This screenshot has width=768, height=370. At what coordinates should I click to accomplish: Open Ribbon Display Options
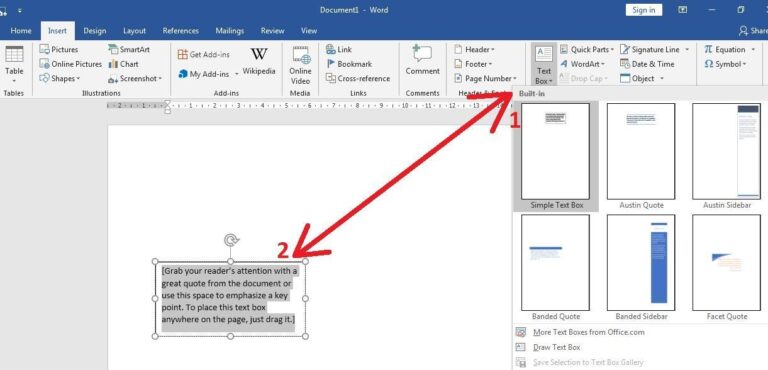[x=683, y=10]
